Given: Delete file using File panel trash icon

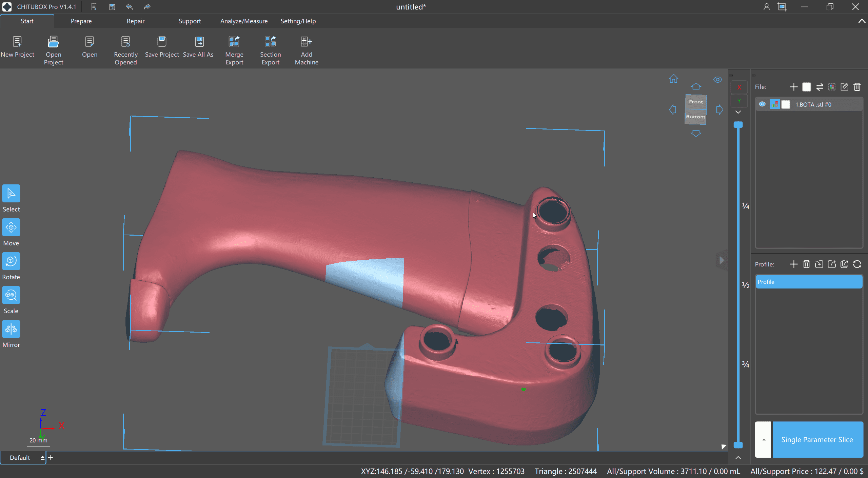Looking at the screenshot, I should (x=857, y=87).
